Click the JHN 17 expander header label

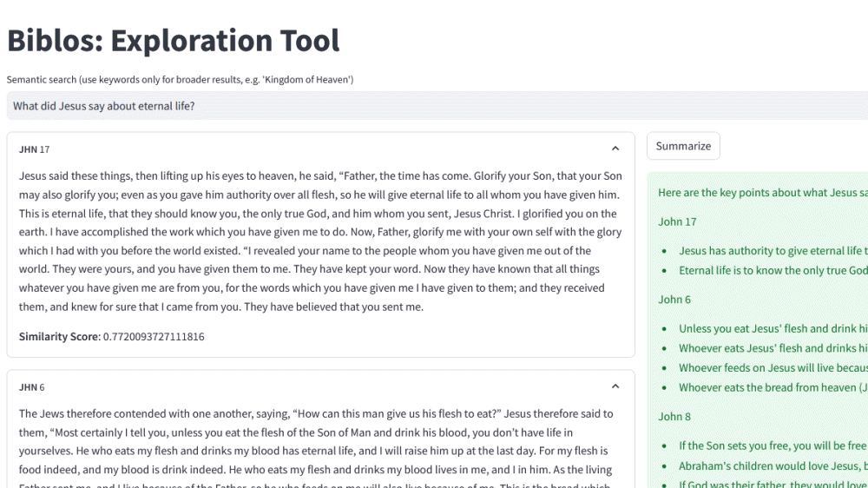(35, 149)
